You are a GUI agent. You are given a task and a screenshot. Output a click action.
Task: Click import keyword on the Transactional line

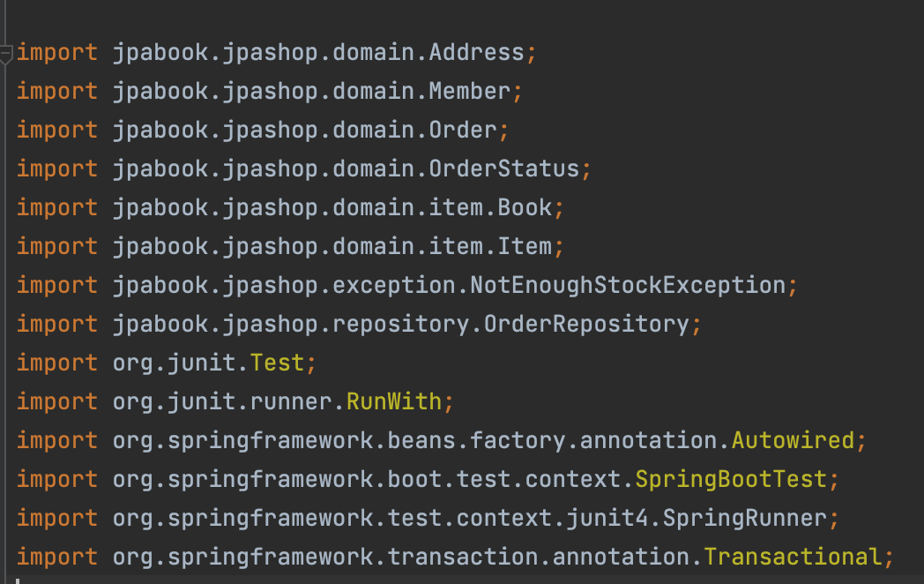point(57,558)
